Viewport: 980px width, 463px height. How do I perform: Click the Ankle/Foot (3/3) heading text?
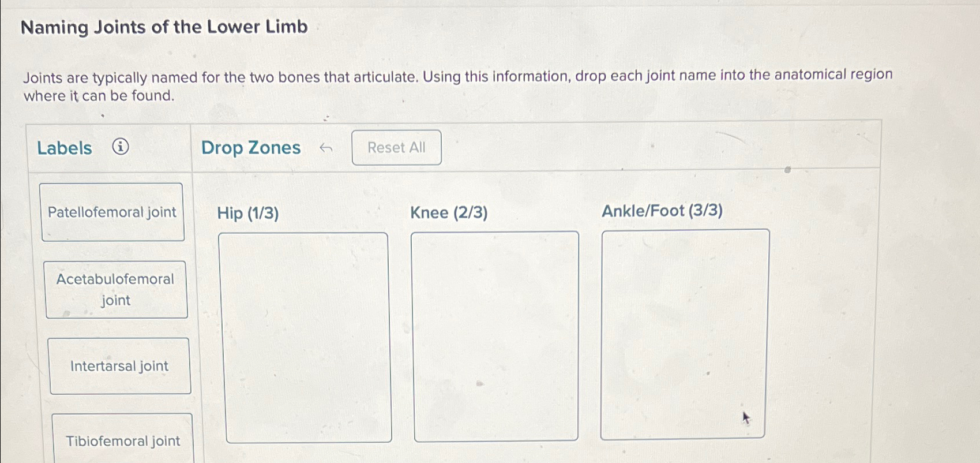(x=663, y=210)
